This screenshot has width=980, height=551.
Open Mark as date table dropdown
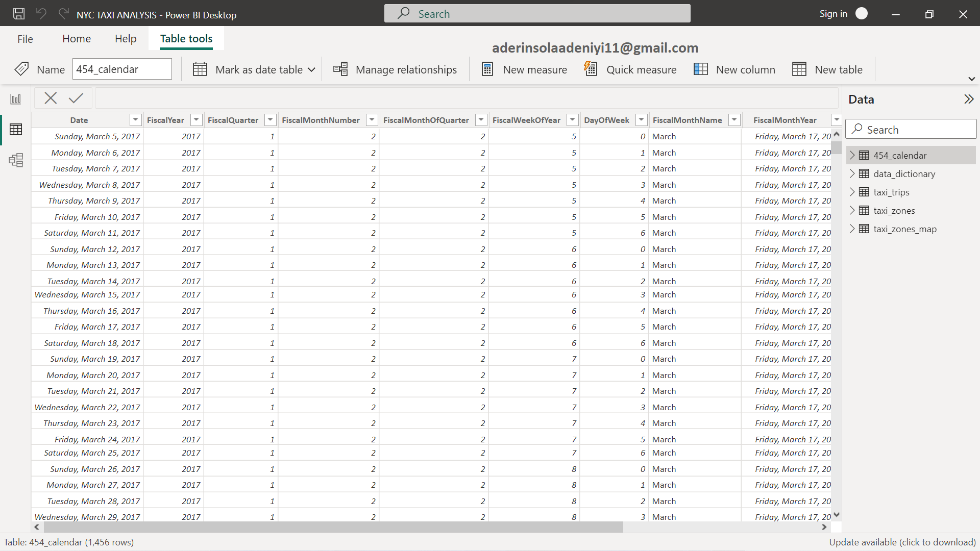(311, 70)
